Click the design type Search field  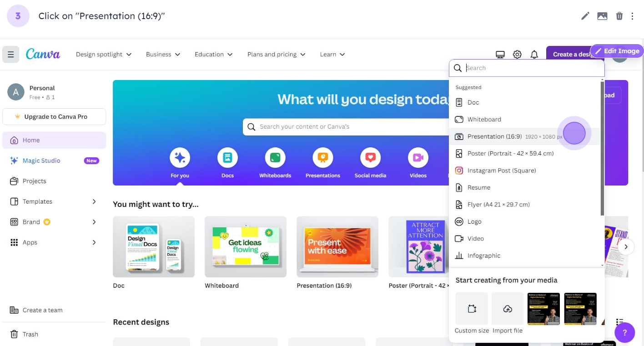coord(527,68)
